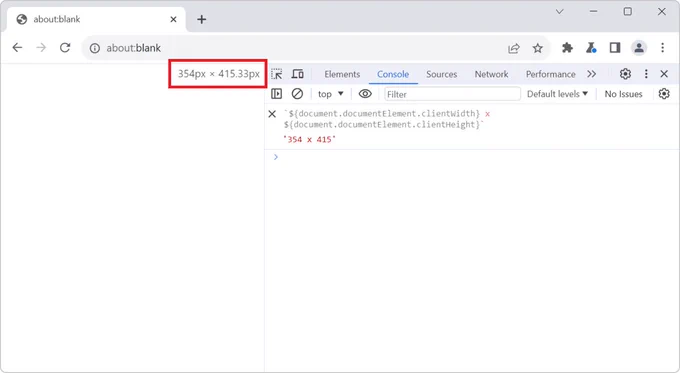680x373 pixels.
Task: Reload the about:blank page
Action: click(x=65, y=48)
